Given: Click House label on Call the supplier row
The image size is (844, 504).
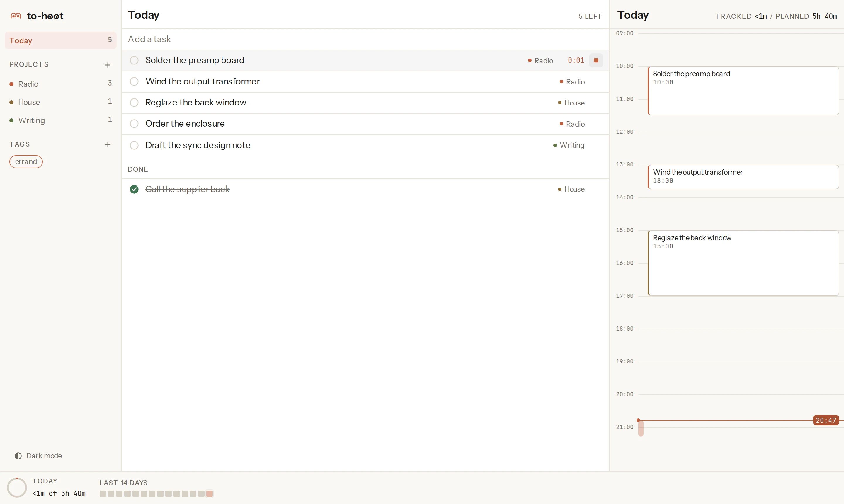Looking at the screenshot, I should click(571, 189).
